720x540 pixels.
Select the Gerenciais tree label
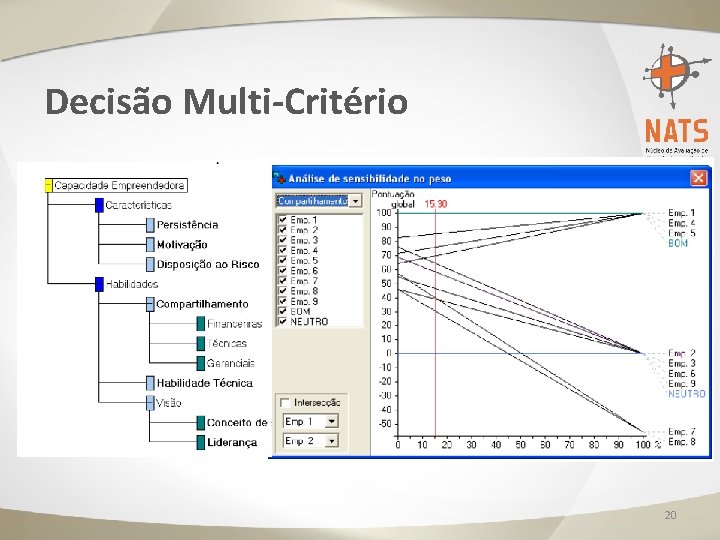coord(231,363)
